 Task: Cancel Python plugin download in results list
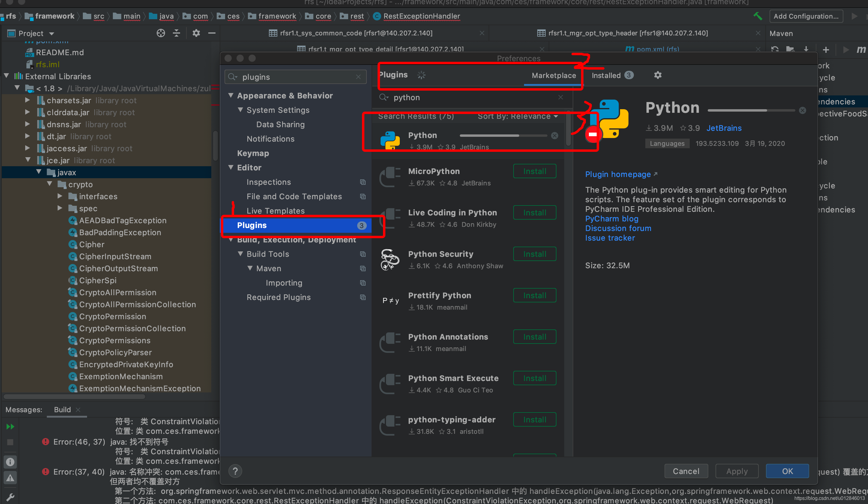point(555,136)
